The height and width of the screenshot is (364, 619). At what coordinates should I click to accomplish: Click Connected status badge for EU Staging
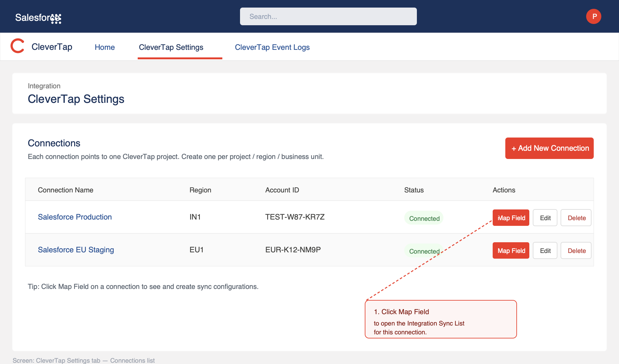pos(424,251)
